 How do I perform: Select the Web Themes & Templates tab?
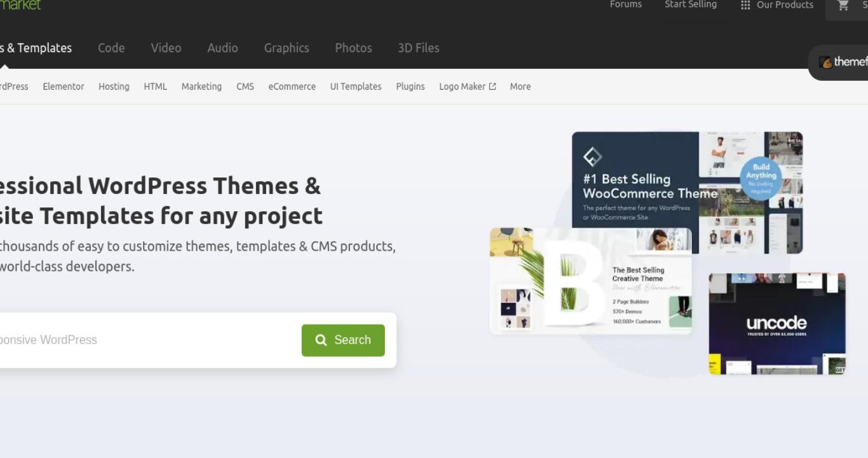36,48
